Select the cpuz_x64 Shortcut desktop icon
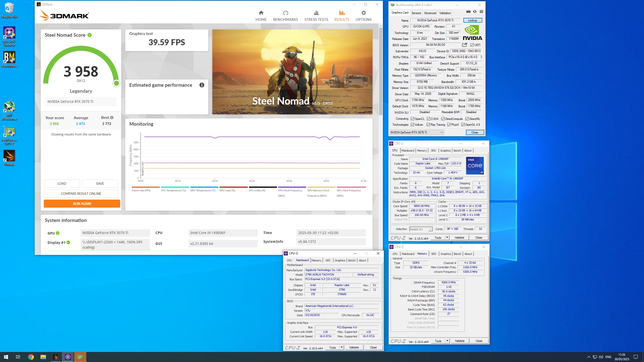 click(x=9, y=36)
